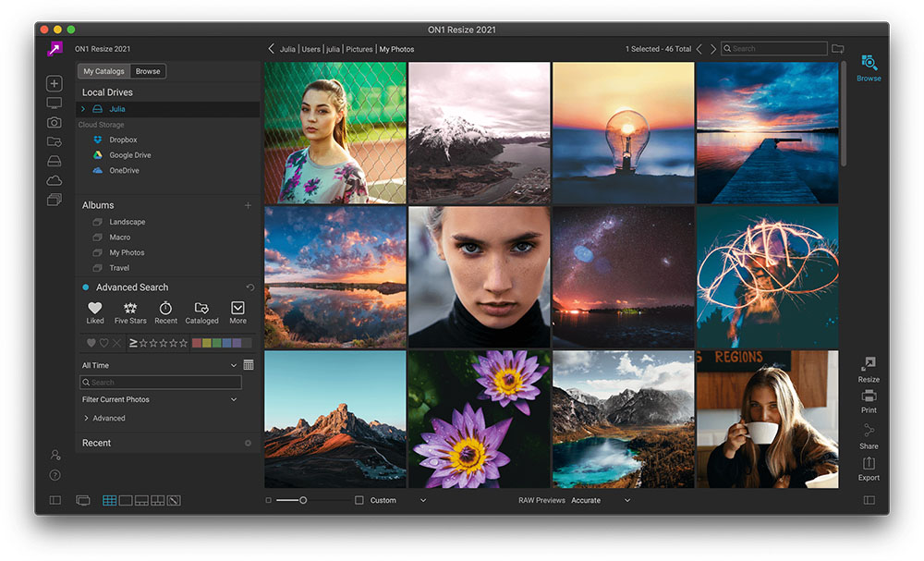Reset the Advanced Search filters
This screenshot has height=561, width=924.
pyautogui.click(x=249, y=287)
